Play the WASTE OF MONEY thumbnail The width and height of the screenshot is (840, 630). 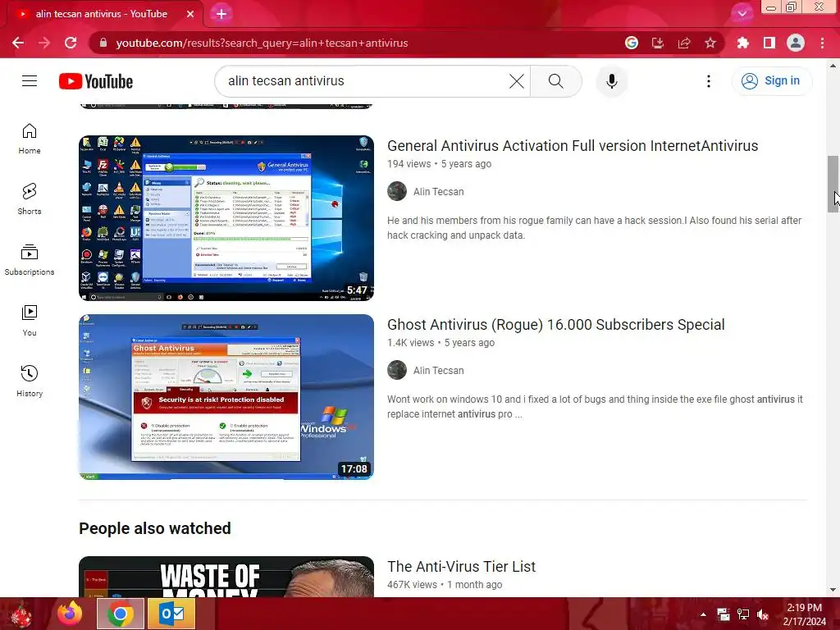(x=226, y=577)
